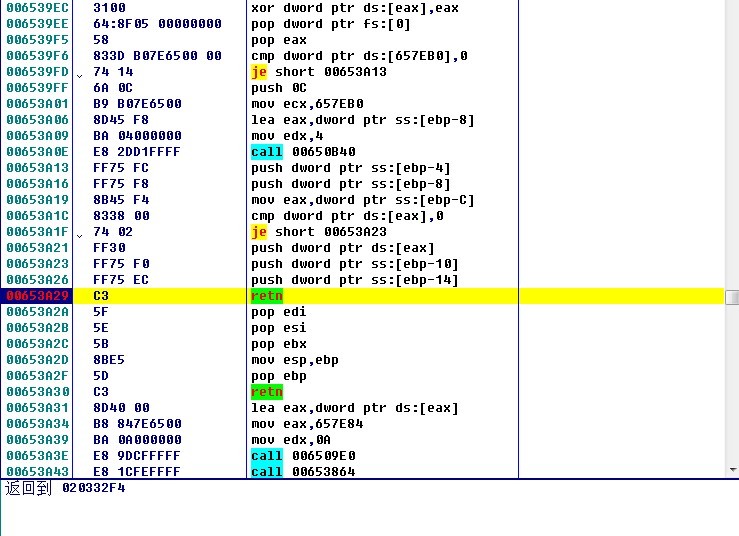Click the jump arrow marker beside 006539FD
The width and height of the screenshot is (739, 536).
pyautogui.click(x=80, y=75)
